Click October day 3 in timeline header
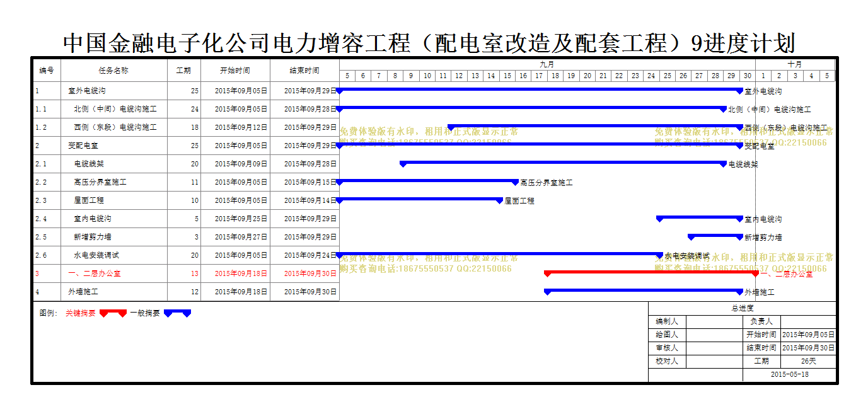The image size is (868, 414). [795, 76]
